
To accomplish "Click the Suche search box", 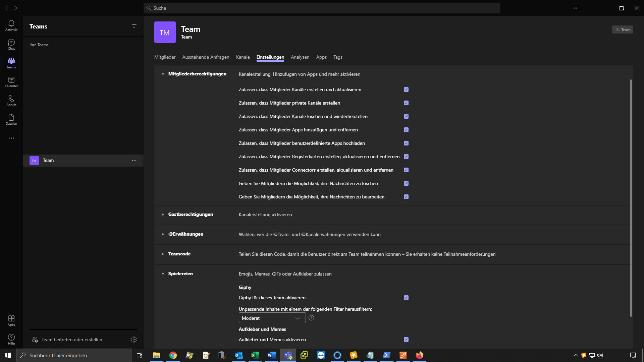I will click(x=322, y=8).
